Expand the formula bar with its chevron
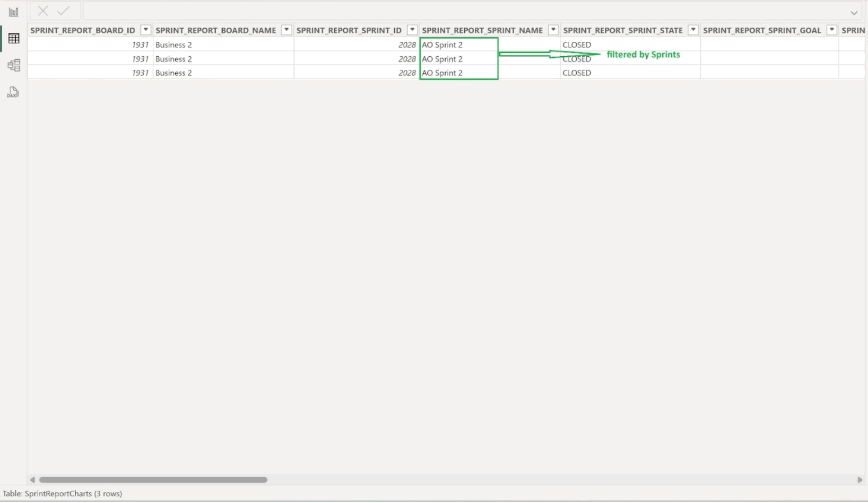This screenshot has width=868, height=503. click(x=854, y=12)
